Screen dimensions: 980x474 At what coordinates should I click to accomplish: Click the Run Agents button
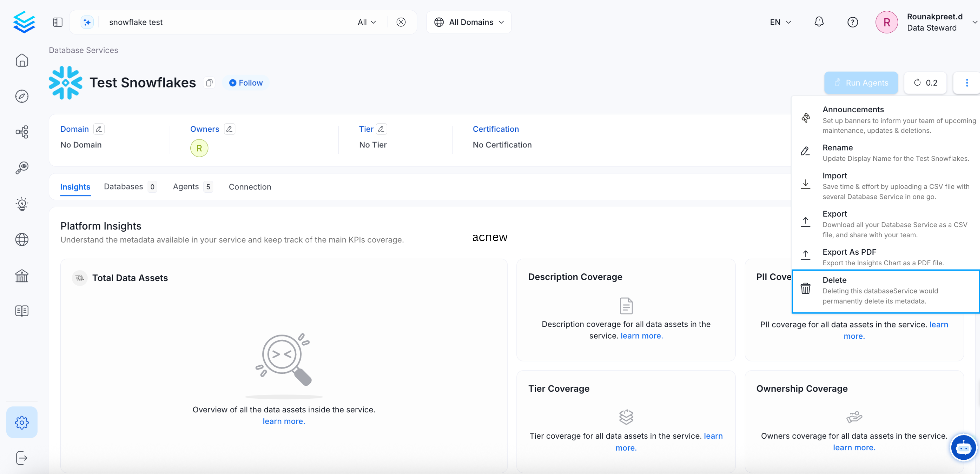tap(861, 83)
